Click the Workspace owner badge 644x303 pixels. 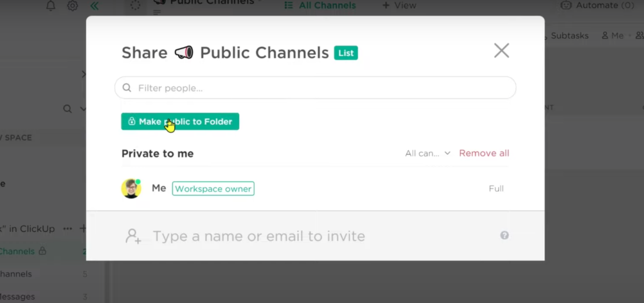[x=213, y=189]
